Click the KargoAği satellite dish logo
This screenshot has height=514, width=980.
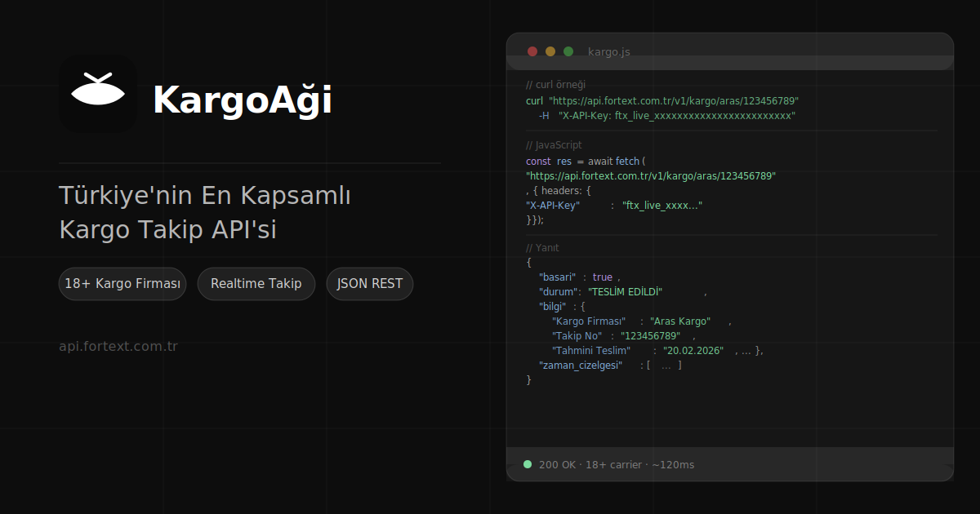(98, 93)
